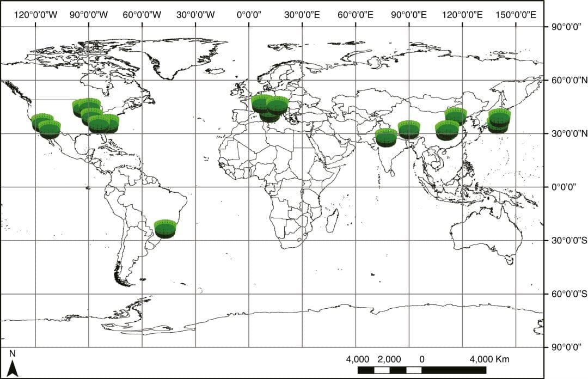Select the marker over southern Brazil
The image size is (588, 379).
(x=166, y=226)
